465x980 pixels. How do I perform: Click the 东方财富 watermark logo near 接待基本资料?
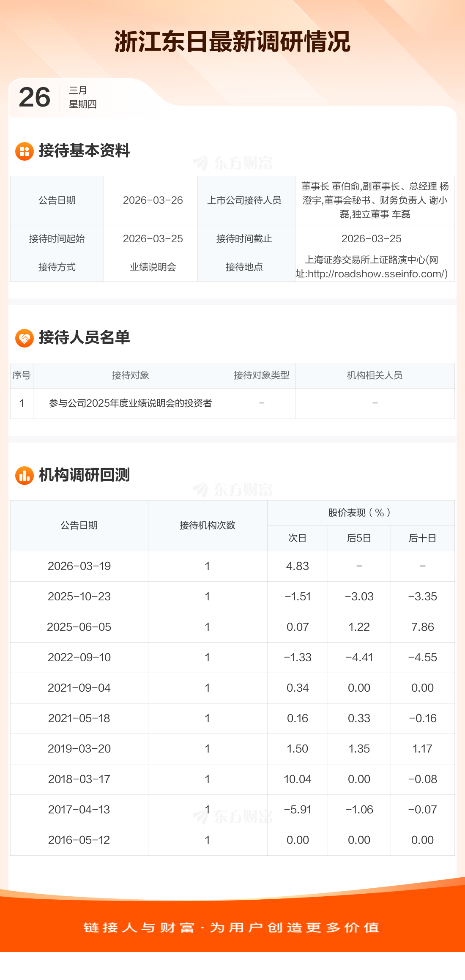click(x=232, y=163)
